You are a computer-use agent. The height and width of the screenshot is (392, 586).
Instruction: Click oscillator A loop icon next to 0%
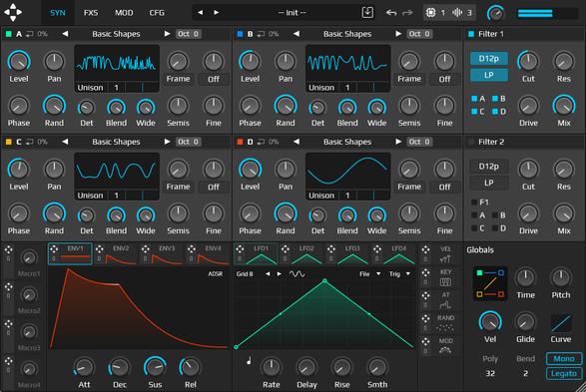click(x=30, y=34)
